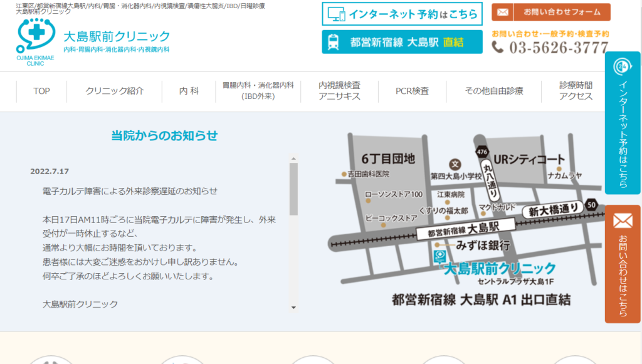642x364 pixels.
Task: Click セントラルプラザ大島1F text on map
Action: [x=515, y=281]
